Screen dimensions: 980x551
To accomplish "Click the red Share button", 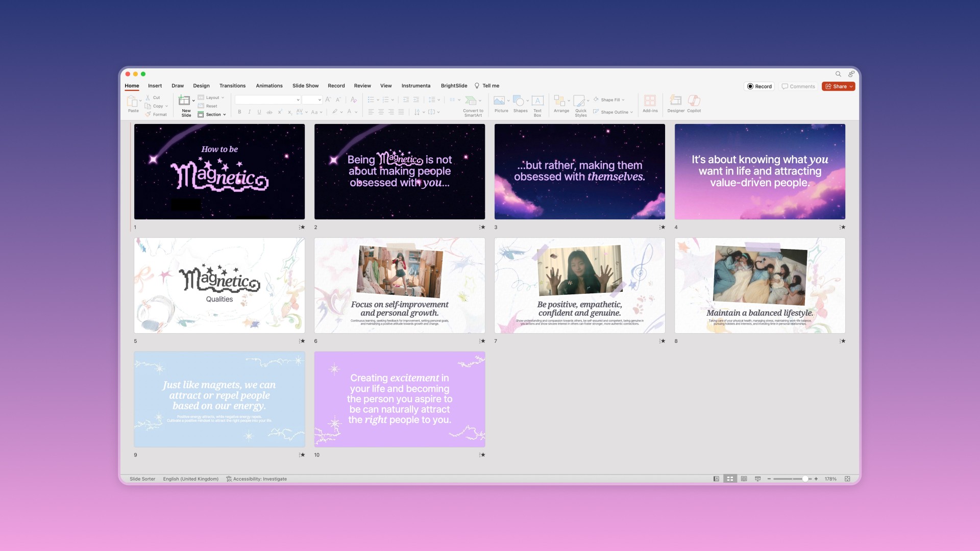I will (x=838, y=87).
